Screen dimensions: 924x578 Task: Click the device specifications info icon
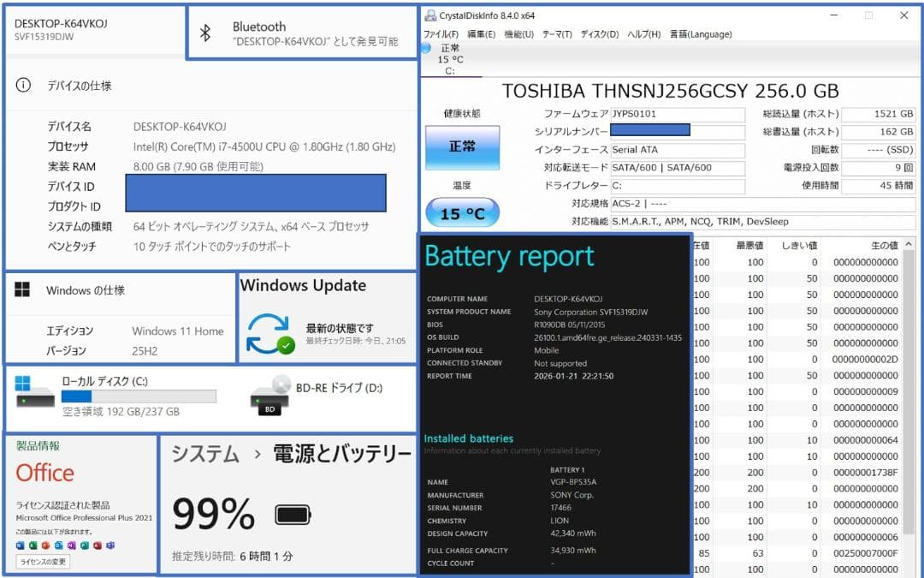tap(21, 85)
